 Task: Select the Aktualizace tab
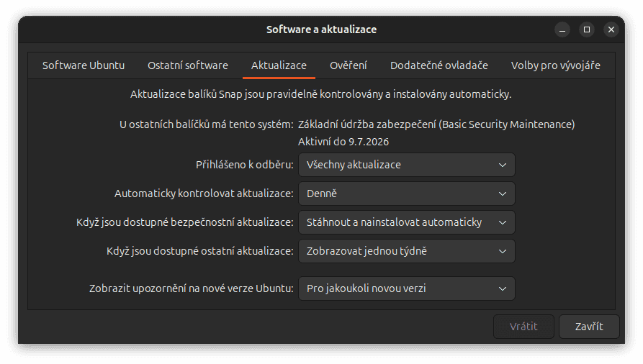(279, 65)
